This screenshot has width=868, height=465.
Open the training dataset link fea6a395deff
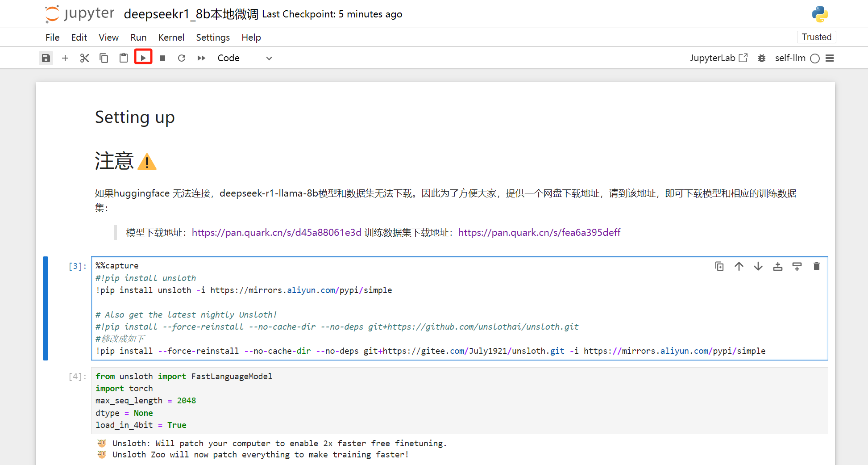[539, 233]
